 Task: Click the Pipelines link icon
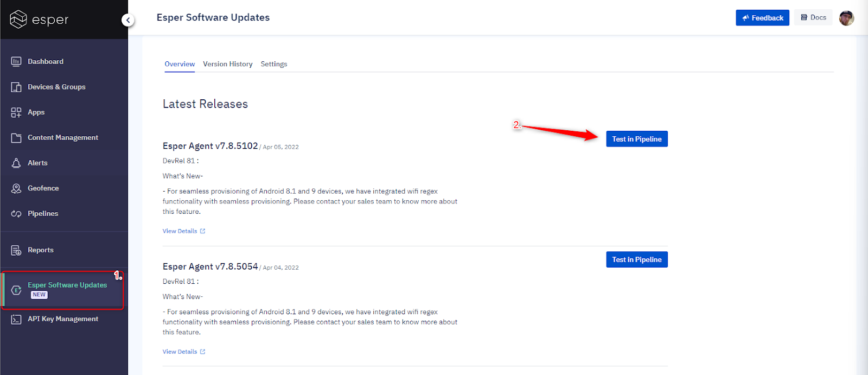[x=16, y=214]
